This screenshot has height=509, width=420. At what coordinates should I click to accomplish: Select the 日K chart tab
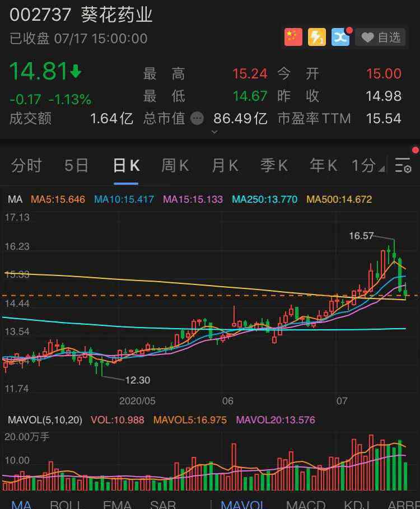126,165
